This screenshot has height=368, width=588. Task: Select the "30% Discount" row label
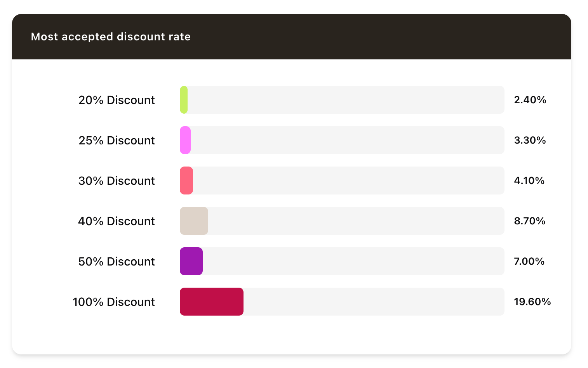117,181
